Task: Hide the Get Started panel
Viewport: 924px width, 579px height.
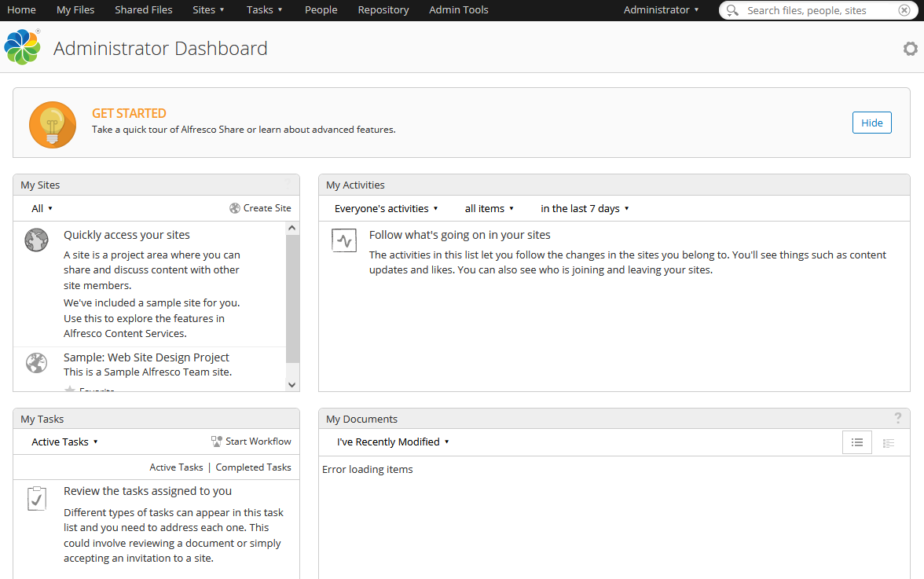Action: pyautogui.click(x=871, y=123)
